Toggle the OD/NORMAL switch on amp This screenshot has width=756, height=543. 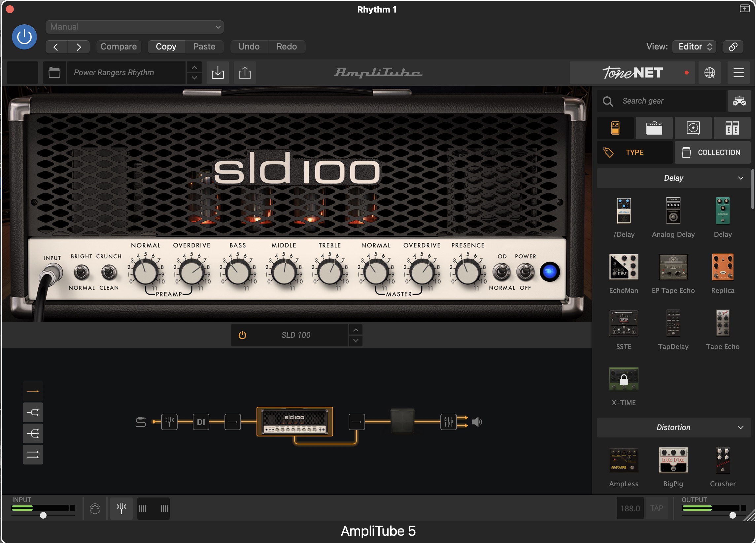(x=502, y=272)
